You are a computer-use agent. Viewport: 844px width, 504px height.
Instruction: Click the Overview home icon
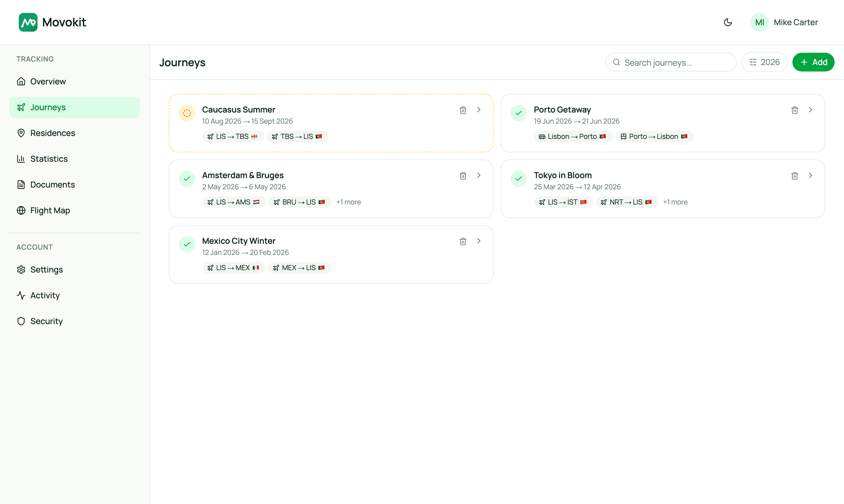[21, 81]
